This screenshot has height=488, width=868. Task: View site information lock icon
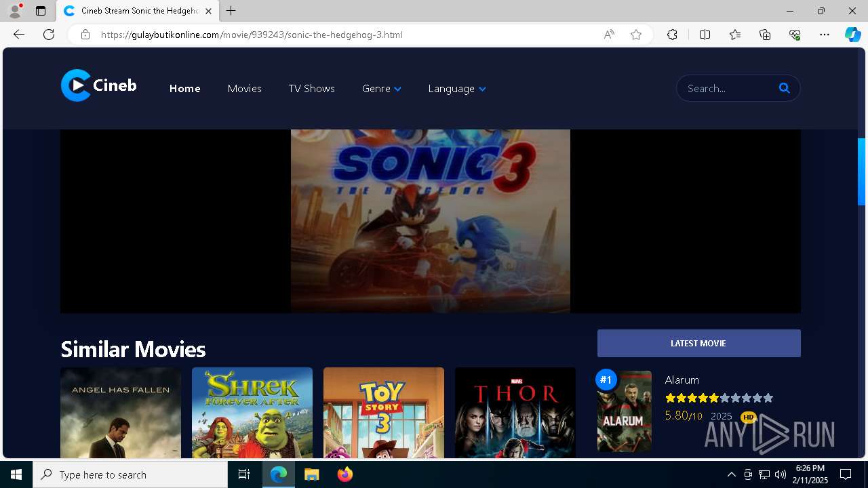tap(85, 35)
